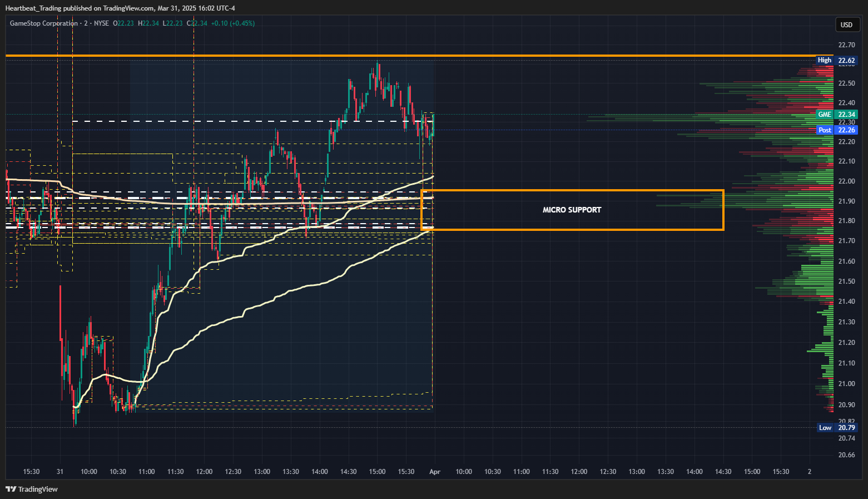The width and height of the screenshot is (868, 499).
Task: Click the 21.40 price axis label
Action: click(x=846, y=302)
